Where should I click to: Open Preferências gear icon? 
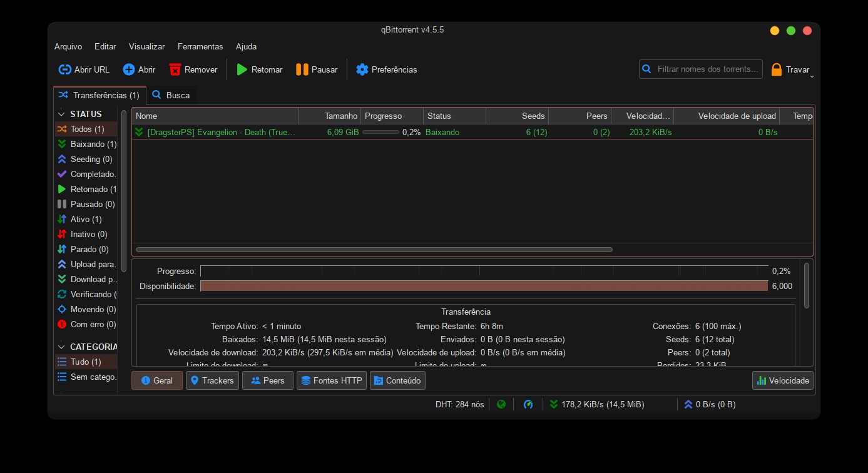tap(362, 69)
